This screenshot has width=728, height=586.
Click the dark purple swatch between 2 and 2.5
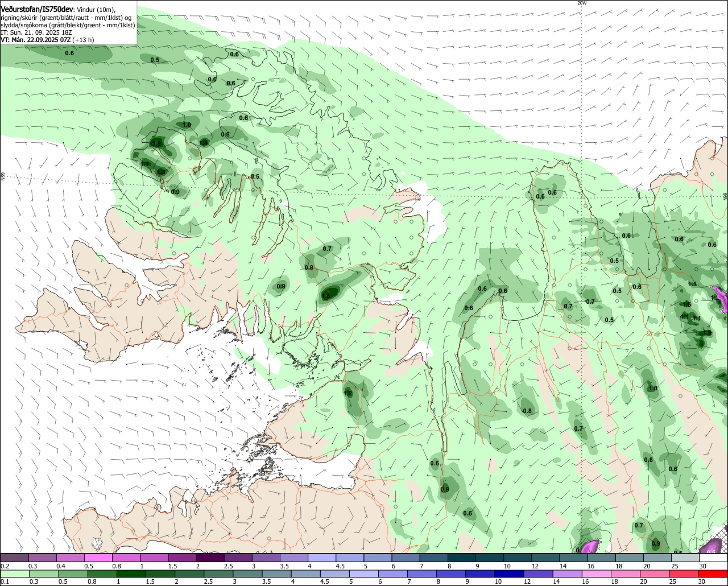(211, 558)
